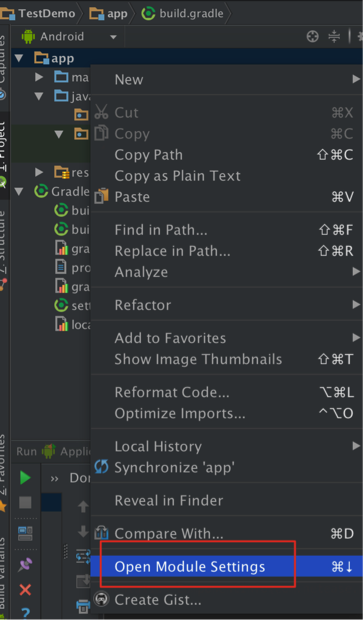Image resolution: width=363 pixels, height=620 pixels.
Task: Open Help via the blue question mark
Action: [x=25, y=614]
